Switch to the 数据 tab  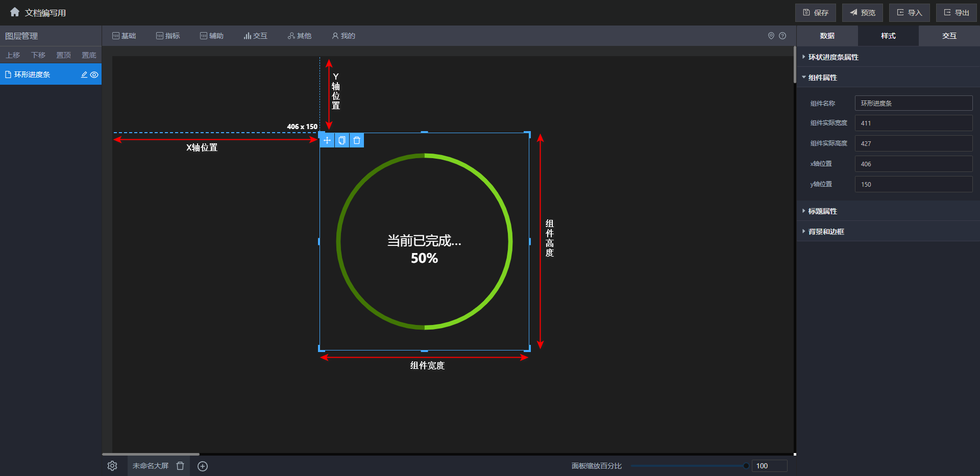827,36
